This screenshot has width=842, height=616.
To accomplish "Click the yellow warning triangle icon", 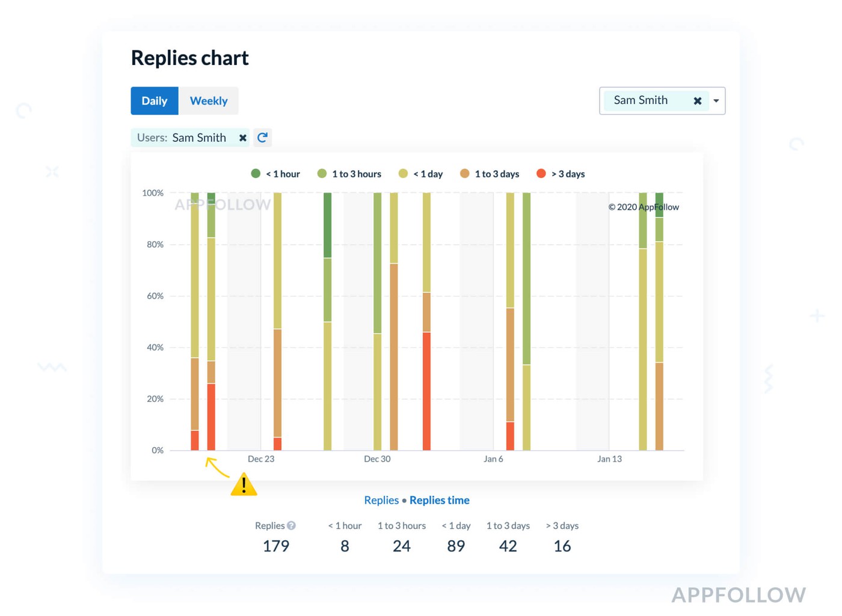I will [244, 484].
